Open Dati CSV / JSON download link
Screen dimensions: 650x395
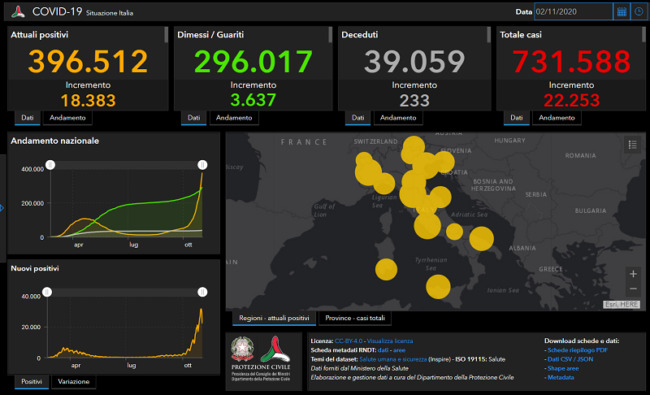click(570, 359)
